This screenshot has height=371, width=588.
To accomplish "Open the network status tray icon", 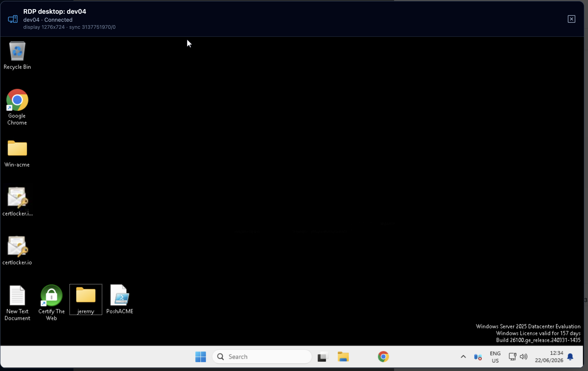I will point(512,357).
